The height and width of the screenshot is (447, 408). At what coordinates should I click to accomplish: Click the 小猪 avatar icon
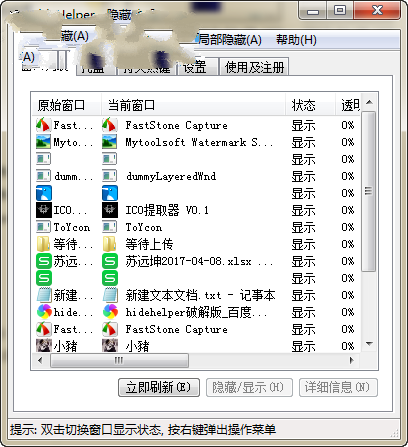(110, 345)
